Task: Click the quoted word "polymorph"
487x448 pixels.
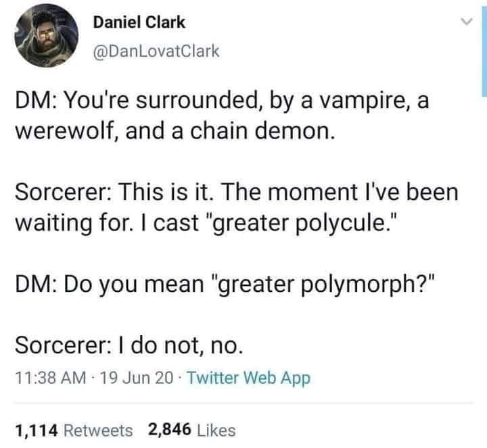Action: pos(358,285)
